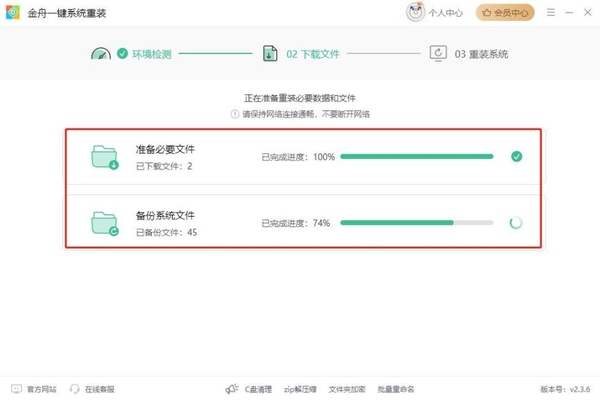Click the 备份系统文件 title text
Viewport: 600px width, 400px height.
165,216
